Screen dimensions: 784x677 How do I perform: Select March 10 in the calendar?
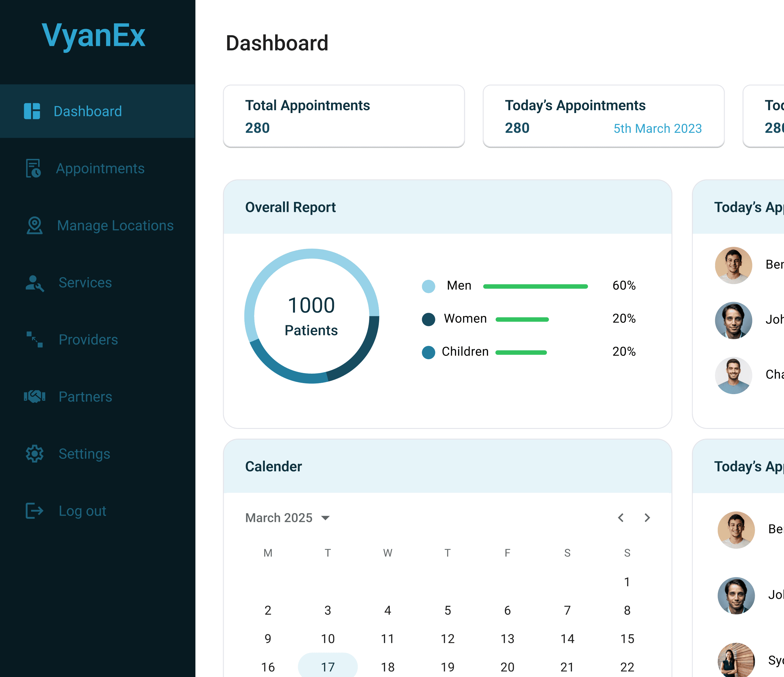328,639
